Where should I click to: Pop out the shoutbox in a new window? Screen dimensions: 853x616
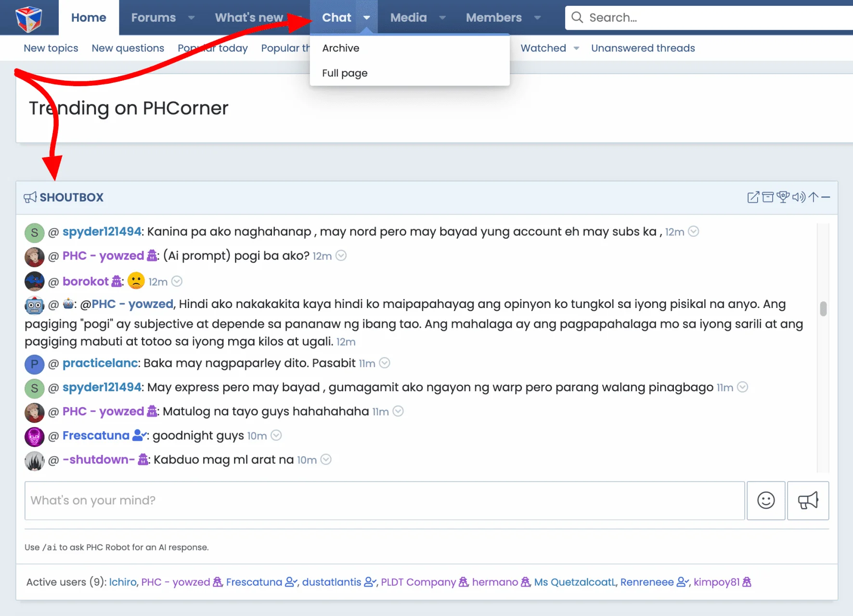pyautogui.click(x=753, y=197)
